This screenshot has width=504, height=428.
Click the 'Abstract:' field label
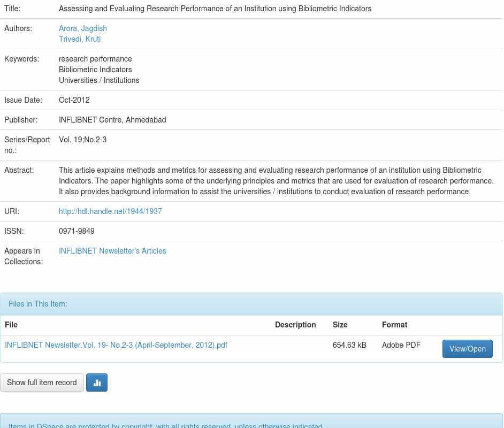coord(19,170)
